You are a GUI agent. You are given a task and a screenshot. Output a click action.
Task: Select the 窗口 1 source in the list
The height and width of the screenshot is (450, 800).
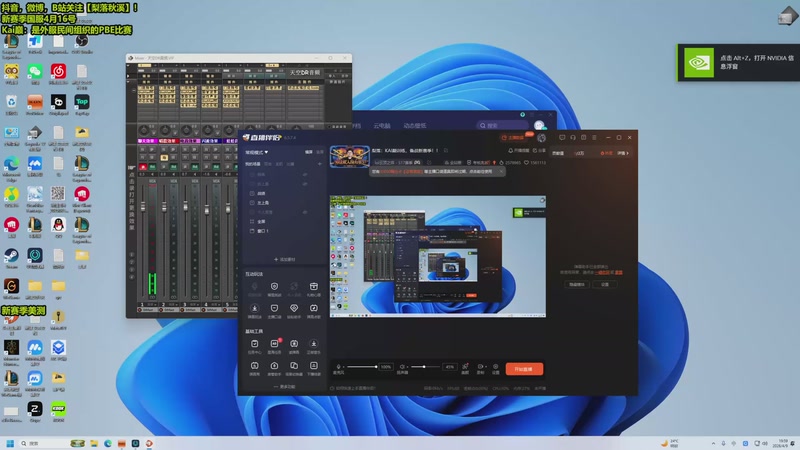pyautogui.click(x=263, y=231)
